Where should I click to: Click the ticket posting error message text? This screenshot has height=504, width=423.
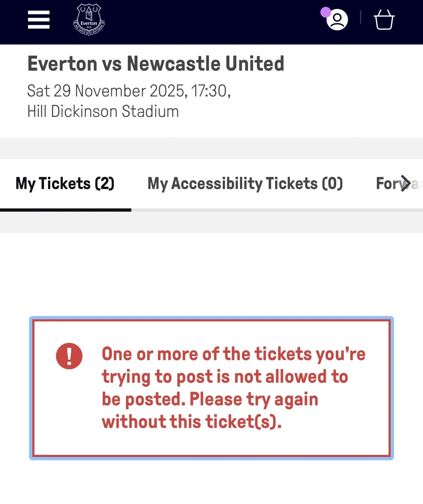233,388
